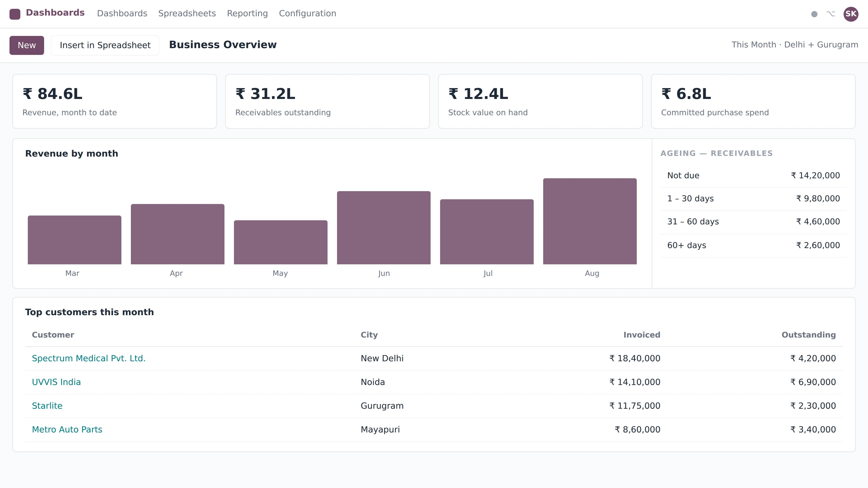Click the Gurugram city cell
Screen dimensions: 868x488
tap(382, 406)
